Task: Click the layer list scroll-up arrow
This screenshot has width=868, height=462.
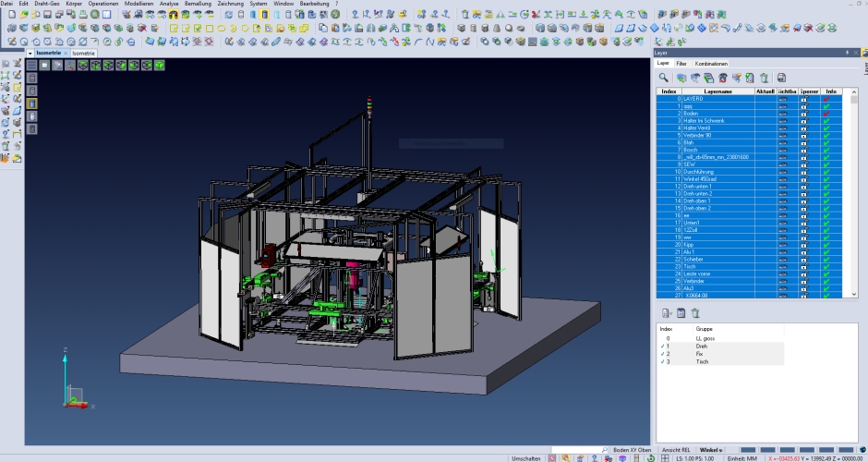Action: 853,91
